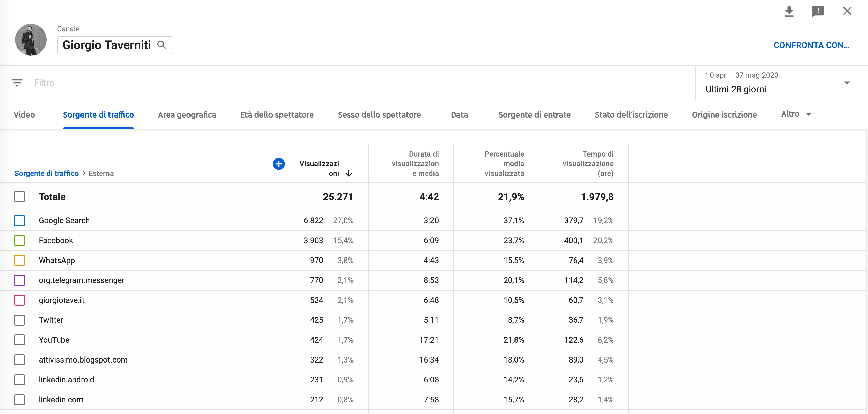Select the Facebook source label
The image size is (868, 414).
tap(56, 240)
